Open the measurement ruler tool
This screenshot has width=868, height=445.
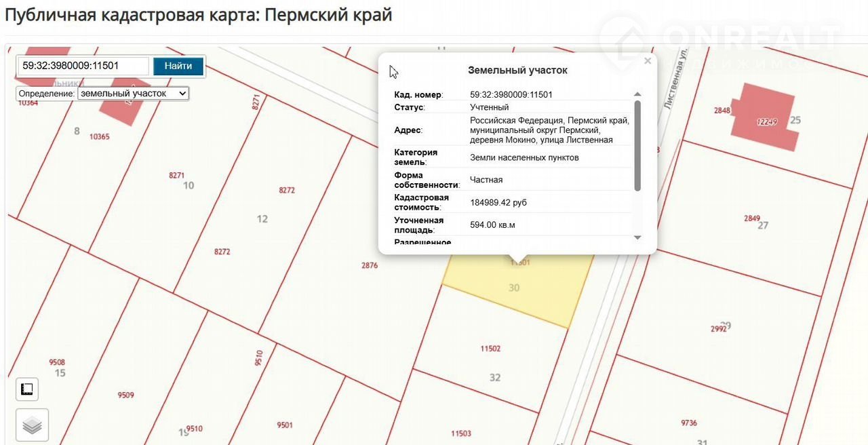click(27, 389)
